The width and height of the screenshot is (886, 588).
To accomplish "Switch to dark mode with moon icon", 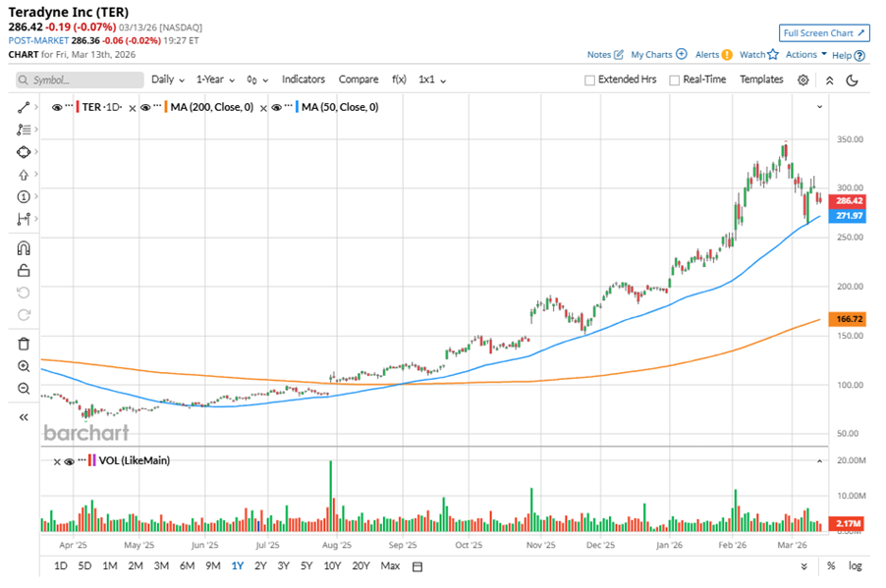I will pyautogui.click(x=852, y=80).
